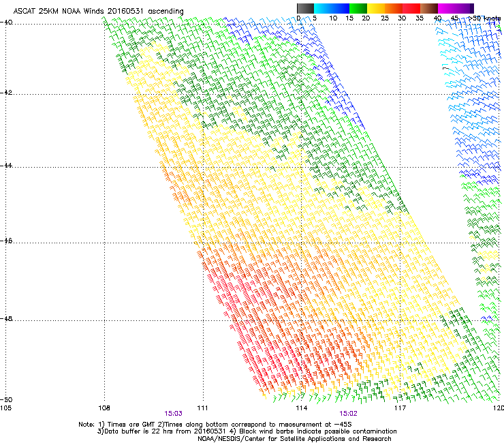Image resolution: width=504 pixels, height=443 pixels.
Task: Click the purple '15:02' pass time label
Action: (x=348, y=414)
